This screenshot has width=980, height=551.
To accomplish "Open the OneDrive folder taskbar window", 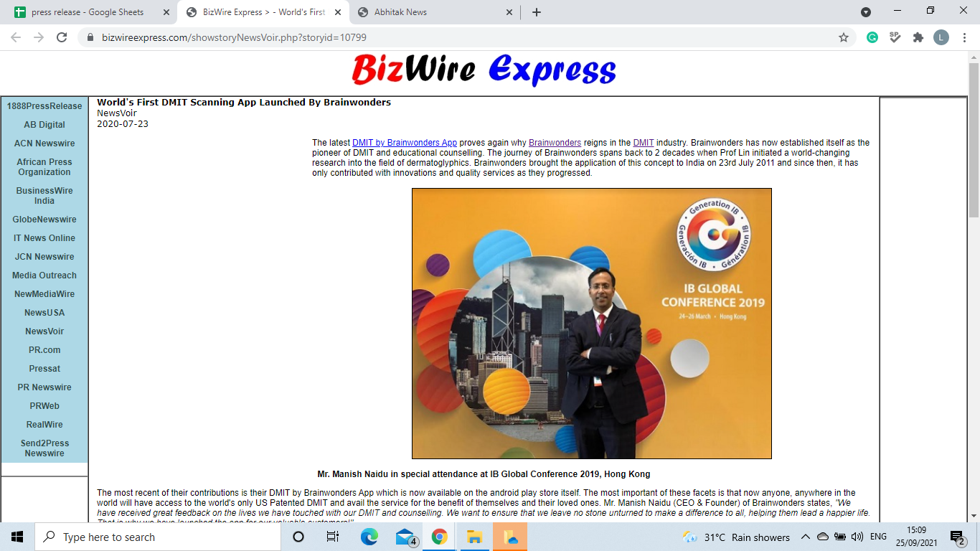I will pyautogui.click(x=510, y=537).
